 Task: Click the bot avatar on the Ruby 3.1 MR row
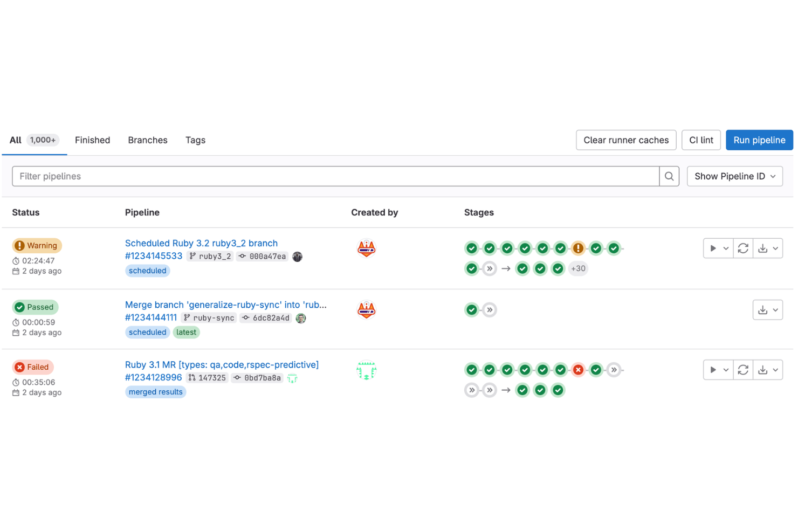[366, 370]
